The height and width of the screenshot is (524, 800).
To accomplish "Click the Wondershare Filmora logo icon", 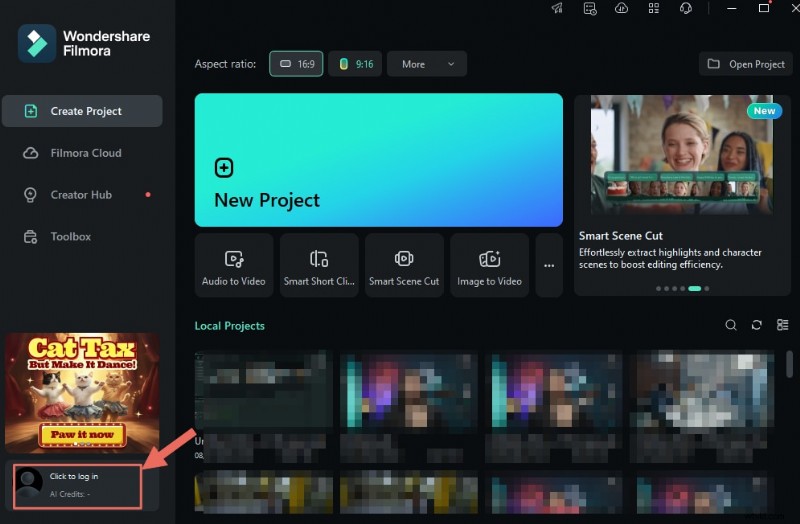I will pos(37,43).
